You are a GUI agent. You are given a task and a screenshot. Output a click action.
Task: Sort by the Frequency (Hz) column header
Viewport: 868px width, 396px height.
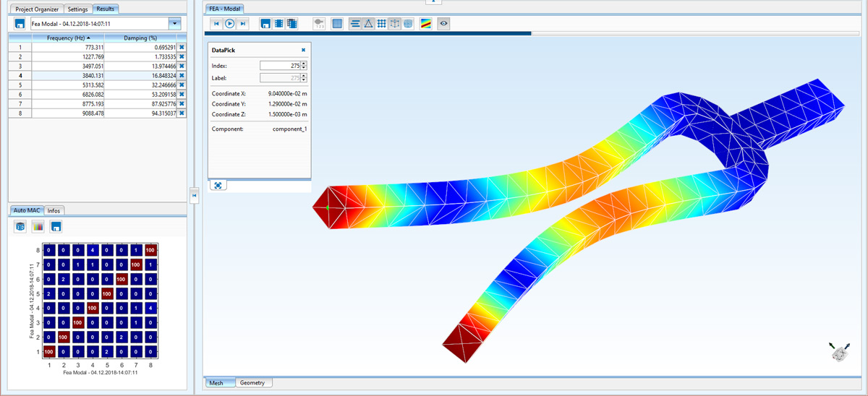pyautogui.click(x=68, y=38)
